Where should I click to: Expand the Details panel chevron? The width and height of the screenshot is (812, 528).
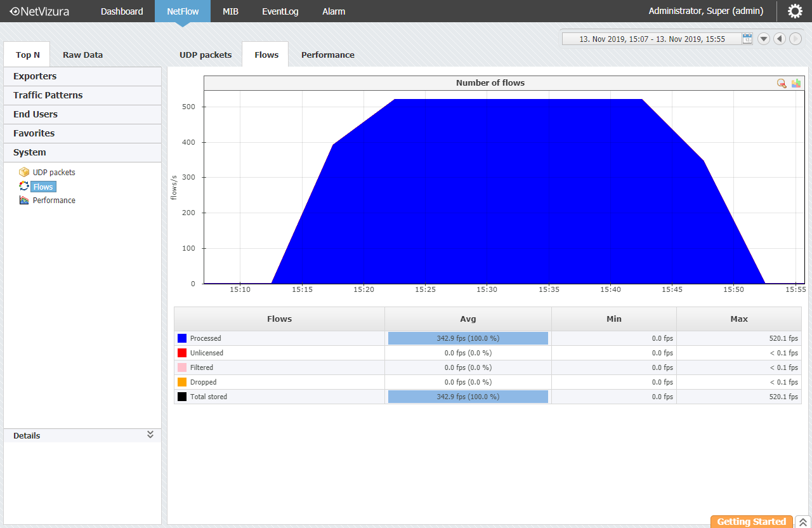150,435
